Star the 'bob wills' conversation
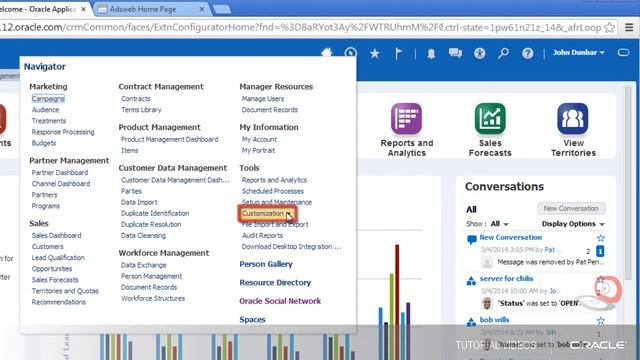640x360 pixels. tap(600, 321)
